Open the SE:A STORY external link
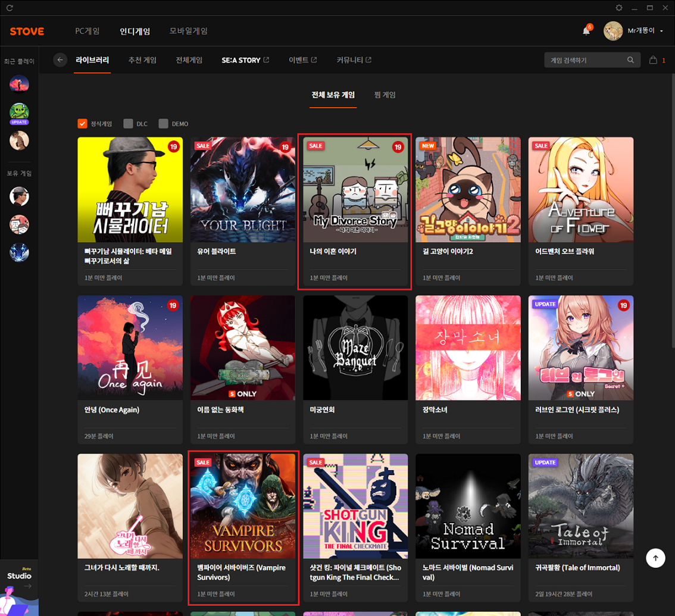 click(245, 60)
